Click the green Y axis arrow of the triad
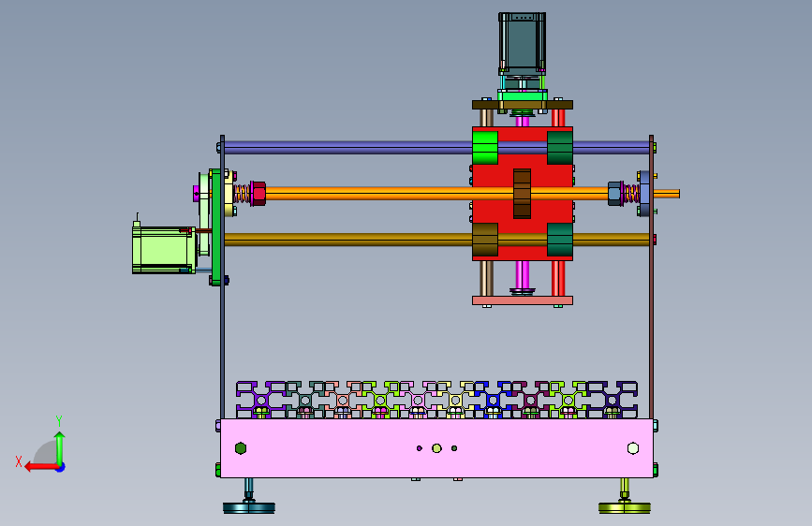812x526 pixels. [x=60, y=446]
